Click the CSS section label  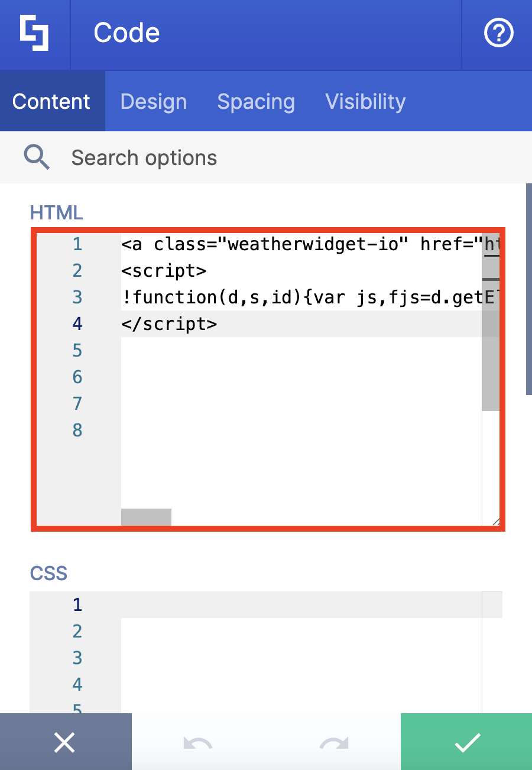click(48, 573)
